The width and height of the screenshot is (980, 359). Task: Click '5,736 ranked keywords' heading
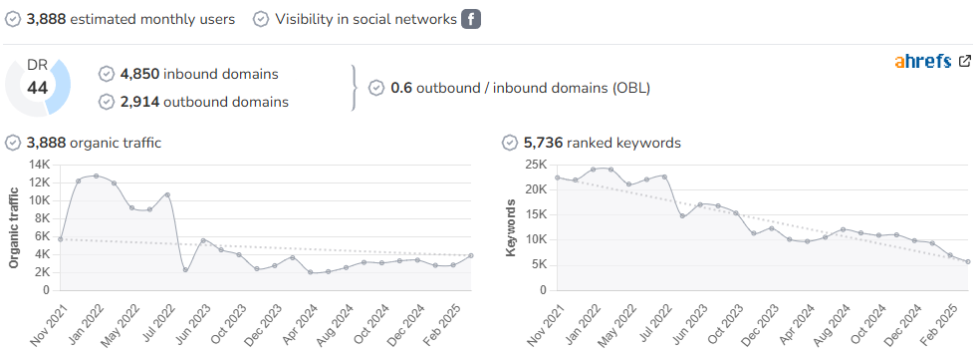[x=603, y=143]
